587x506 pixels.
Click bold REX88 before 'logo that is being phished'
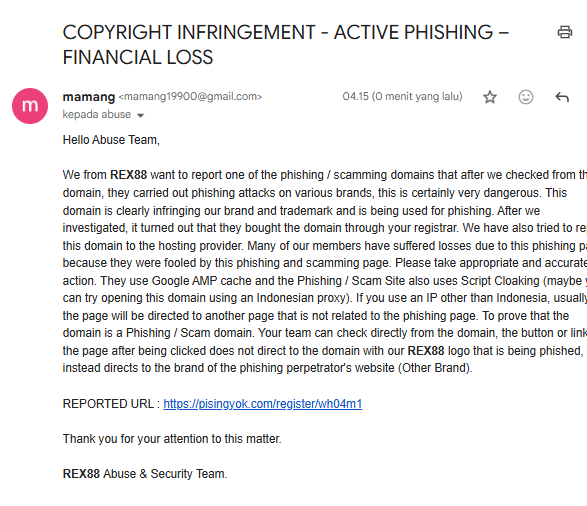(x=426, y=351)
